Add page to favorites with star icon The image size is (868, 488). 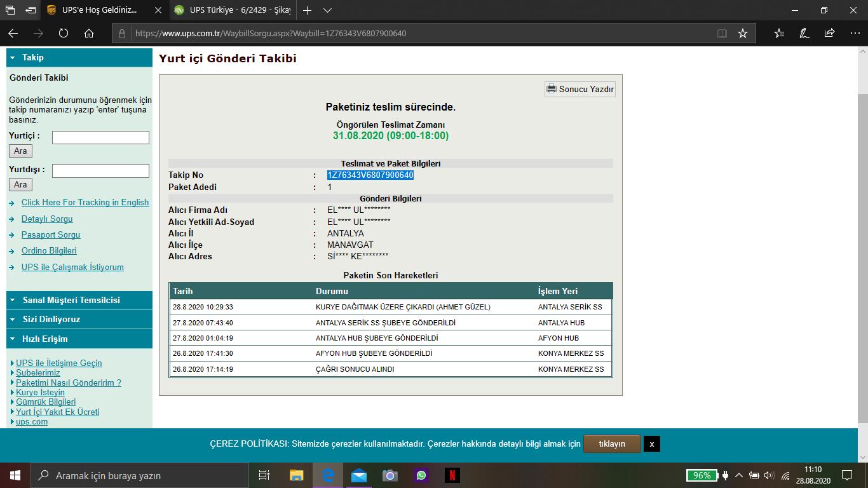pos(743,33)
